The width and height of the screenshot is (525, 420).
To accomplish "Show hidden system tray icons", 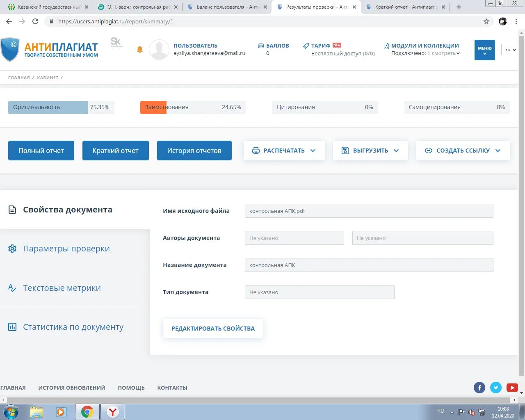I will (x=452, y=412).
